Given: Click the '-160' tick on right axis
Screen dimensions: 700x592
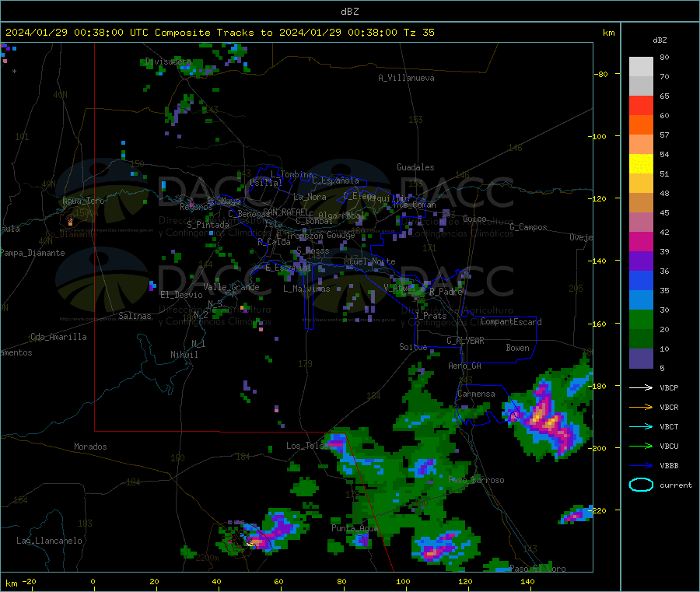Looking at the screenshot, I should pos(597,324).
